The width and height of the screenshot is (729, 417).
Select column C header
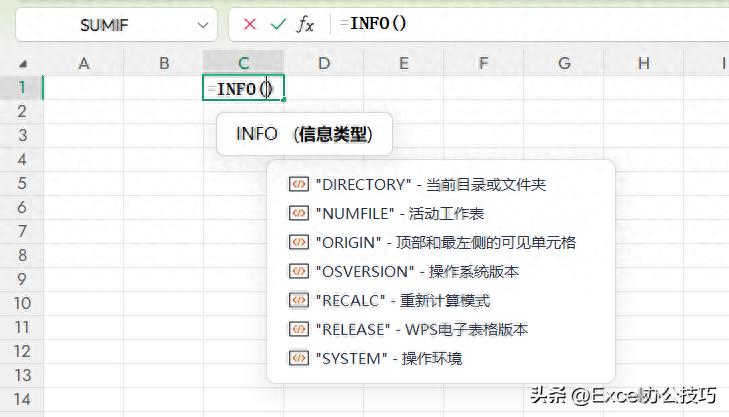click(x=244, y=63)
